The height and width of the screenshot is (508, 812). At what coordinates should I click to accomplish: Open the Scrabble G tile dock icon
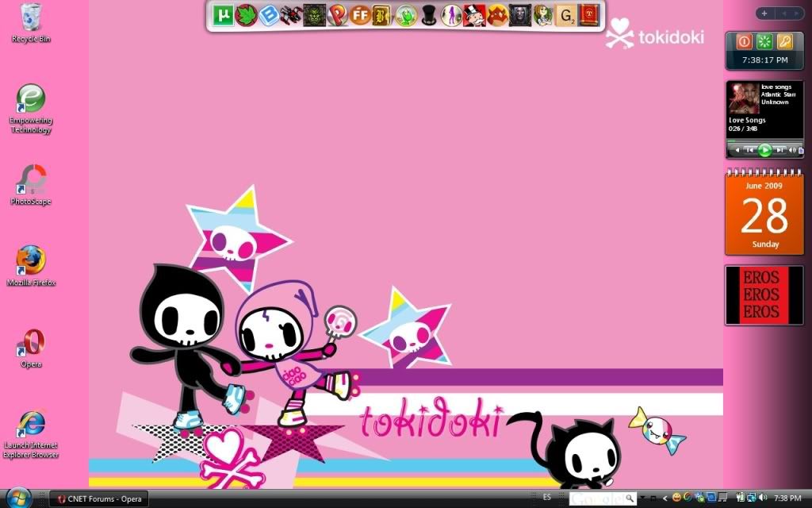[x=566, y=15]
